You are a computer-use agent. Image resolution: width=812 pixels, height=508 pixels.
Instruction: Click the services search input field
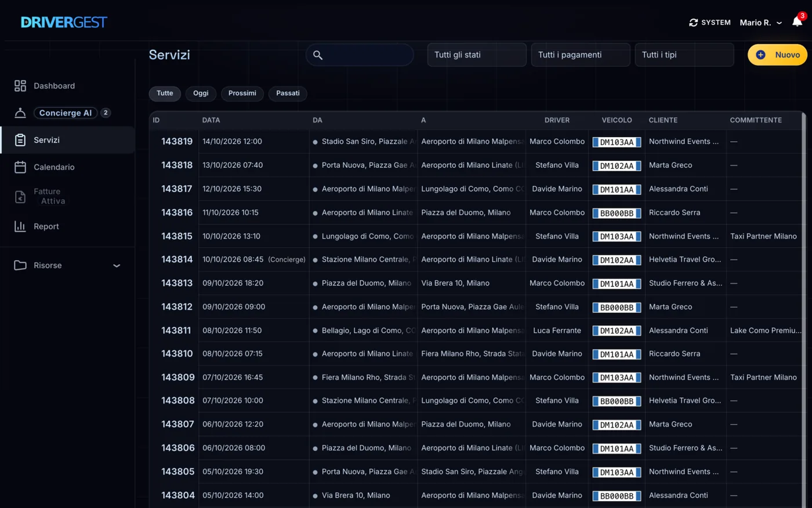(360, 55)
